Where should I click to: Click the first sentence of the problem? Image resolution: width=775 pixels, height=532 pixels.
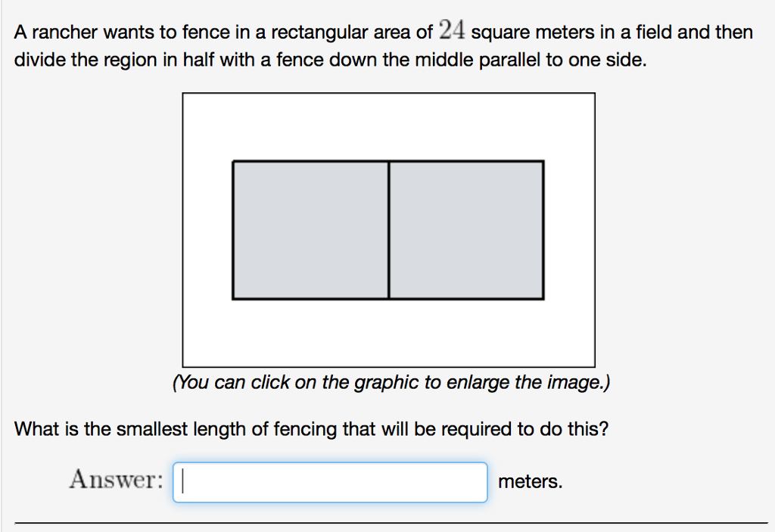tap(303, 32)
